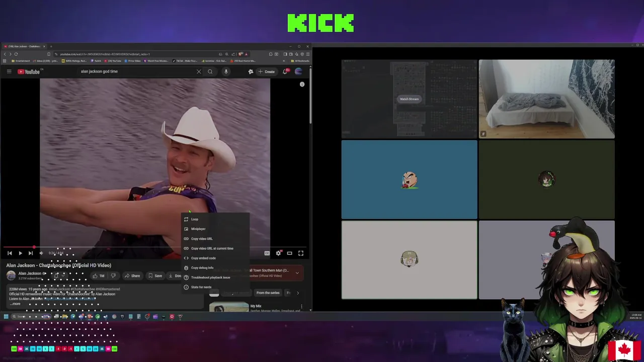The width and height of the screenshot is (644, 362).
Task: Open the YouTube hamburger guide menu
Action: (x=9, y=71)
